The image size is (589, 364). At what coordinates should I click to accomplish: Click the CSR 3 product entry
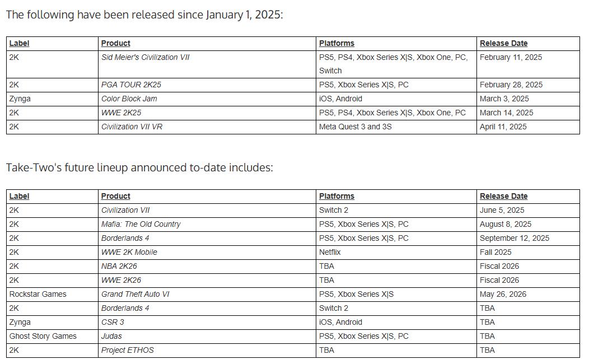pos(113,323)
